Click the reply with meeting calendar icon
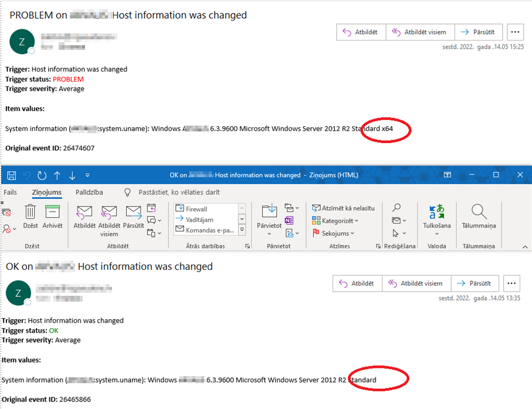Viewport: 532px width, 409px height. tap(152, 208)
